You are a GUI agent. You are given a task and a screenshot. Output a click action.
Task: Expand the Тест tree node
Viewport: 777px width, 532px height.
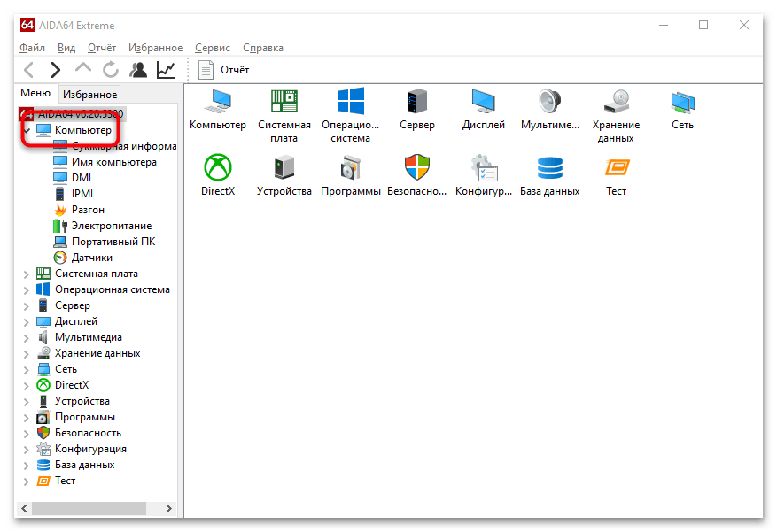(27, 482)
